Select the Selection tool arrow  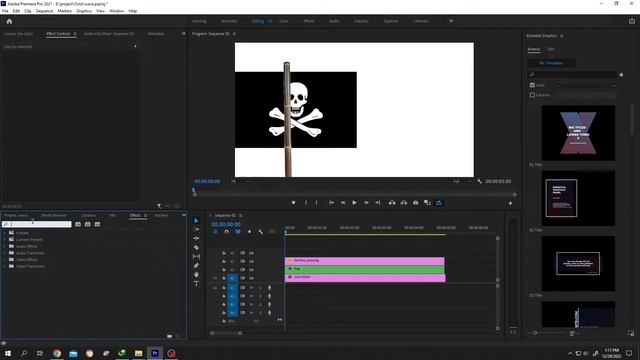coord(196,220)
